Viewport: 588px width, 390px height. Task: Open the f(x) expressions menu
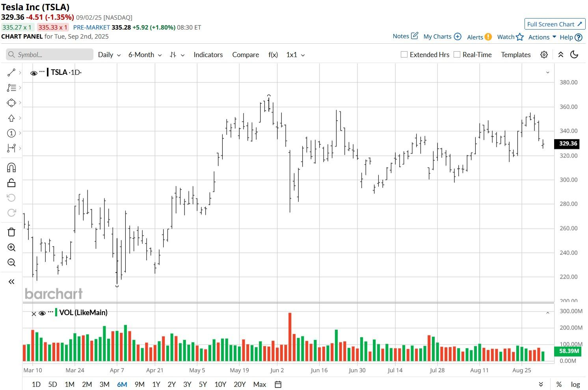[x=273, y=55]
